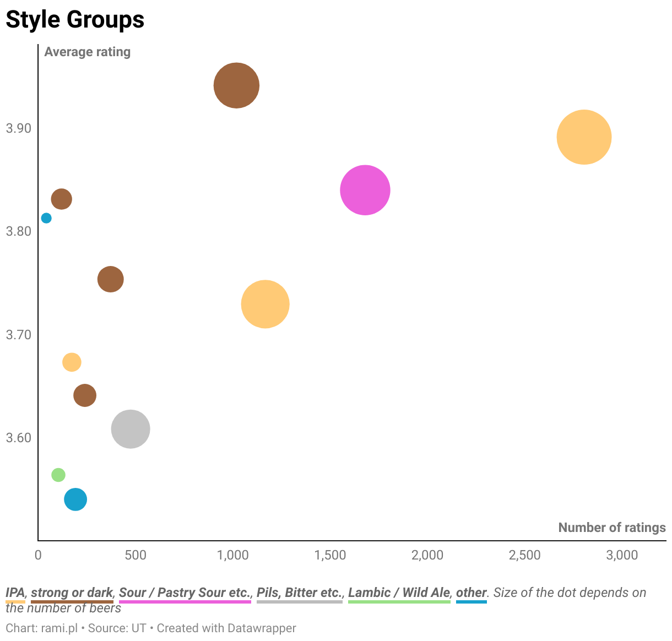Click the tiny blue bubble near 3.81 rating
Viewport: 672px width, 641px height.
click(x=46, y=218)
